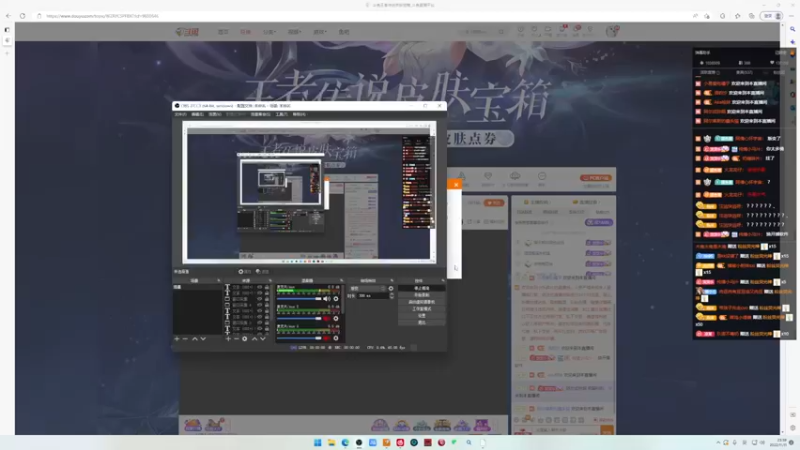Unmute the third mixer track (red speaker)

tap(327, 338)
